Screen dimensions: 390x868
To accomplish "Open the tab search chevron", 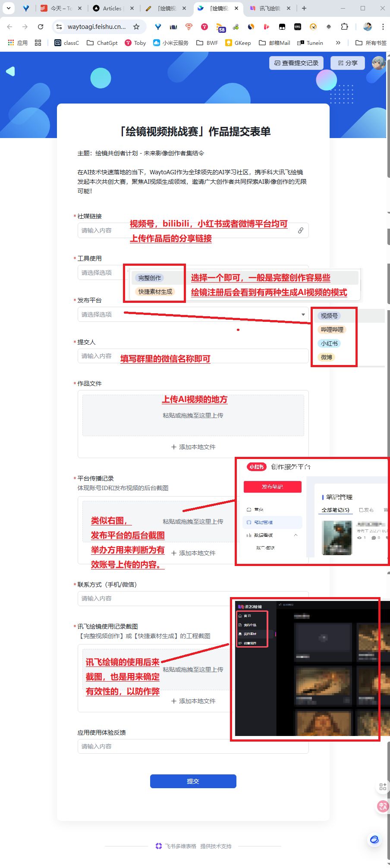I will [9, 8].
